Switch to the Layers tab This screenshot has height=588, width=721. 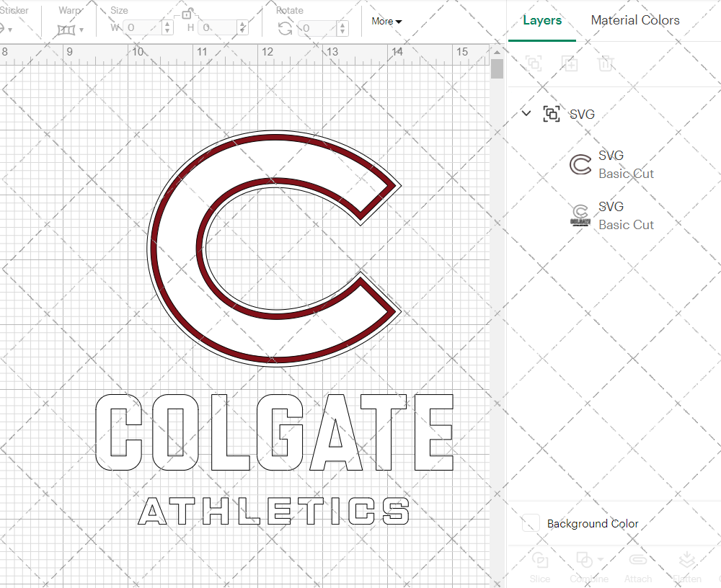[542, 20]
